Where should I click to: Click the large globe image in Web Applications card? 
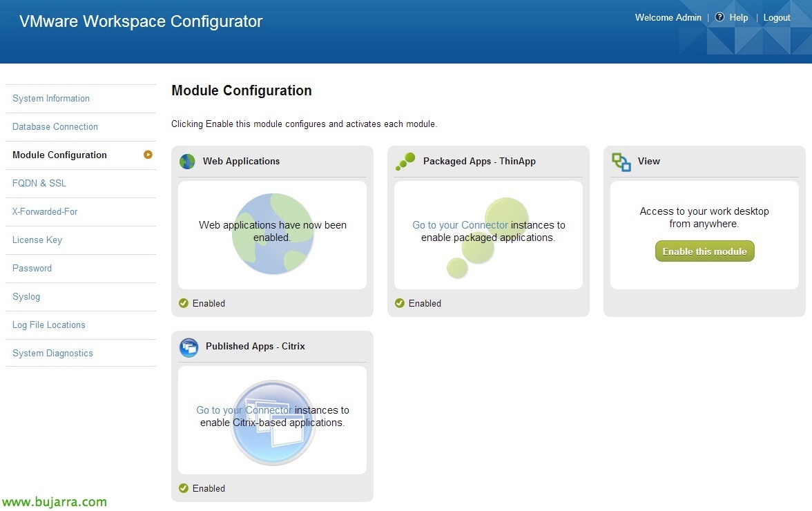[272, 234]
